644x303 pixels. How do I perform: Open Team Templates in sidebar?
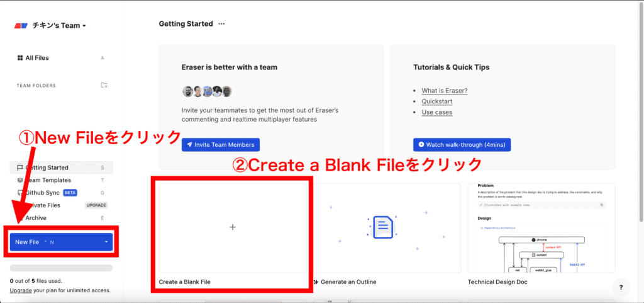(x=61, y=180)
